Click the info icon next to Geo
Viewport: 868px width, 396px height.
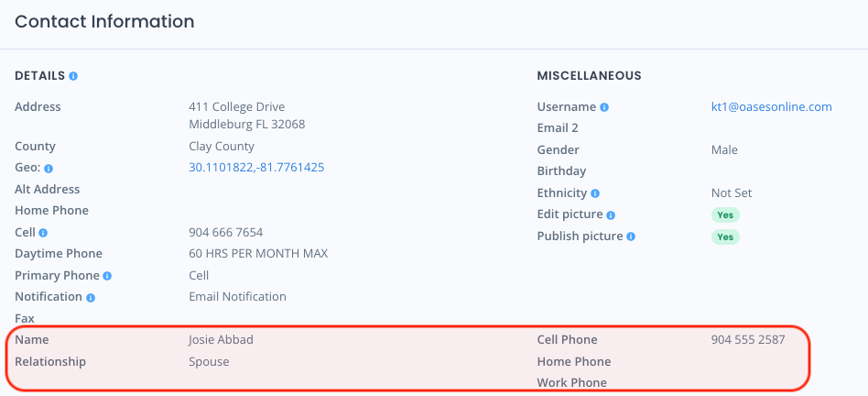click(49, 169)
